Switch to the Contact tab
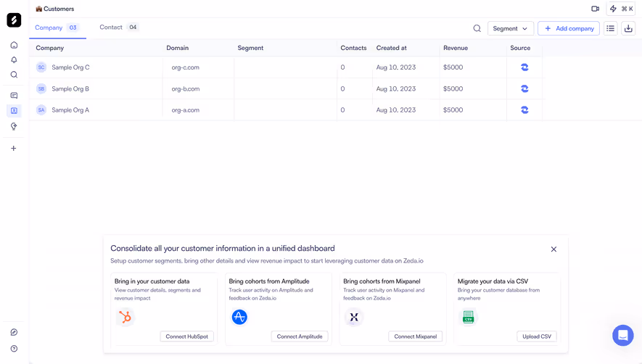Image resolution: width=642 pixels, height=364 pixels. coord(119,27)
